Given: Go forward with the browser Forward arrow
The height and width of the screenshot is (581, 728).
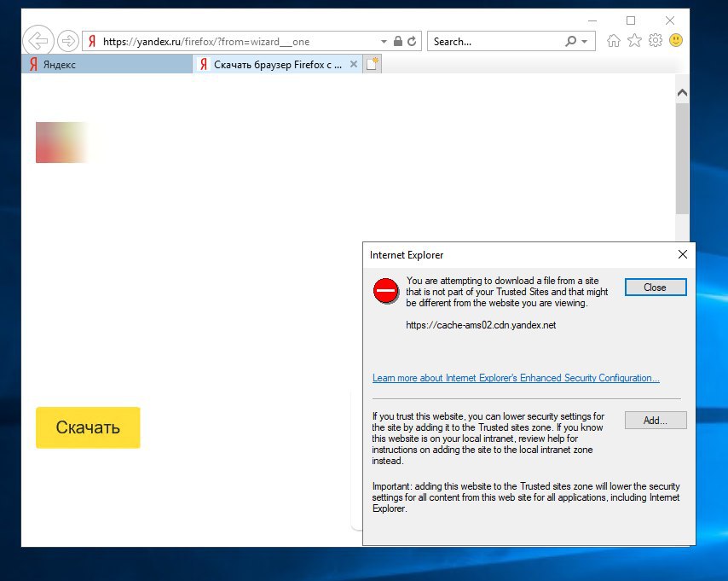Looking at the screenshot, I should [x=68, y=41].
